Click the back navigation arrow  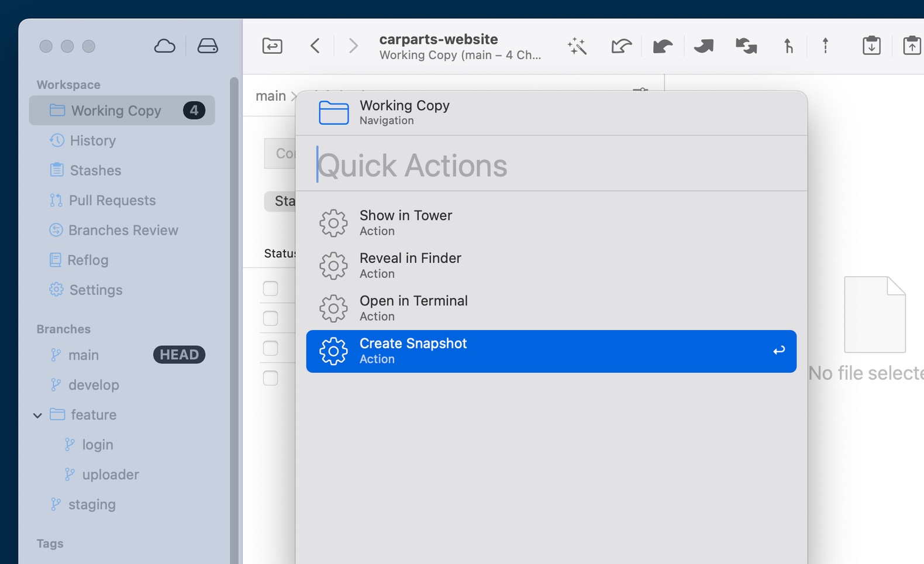(315, 46)
